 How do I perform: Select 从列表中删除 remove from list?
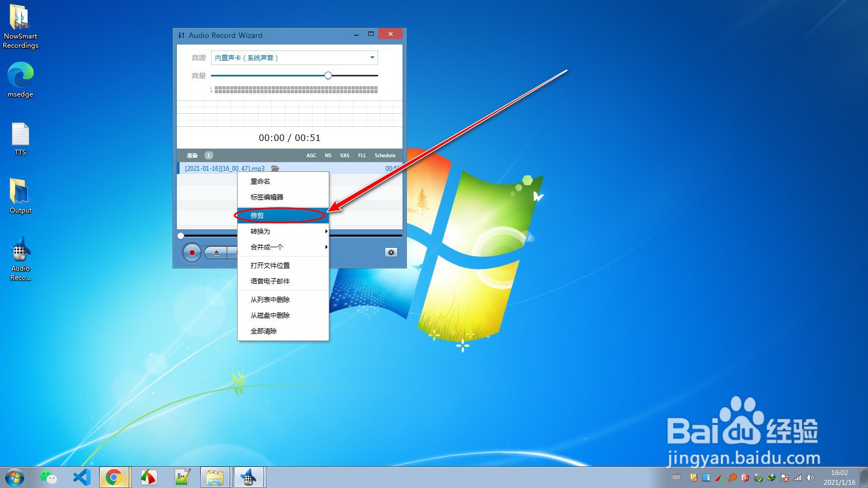pos(283,299)
